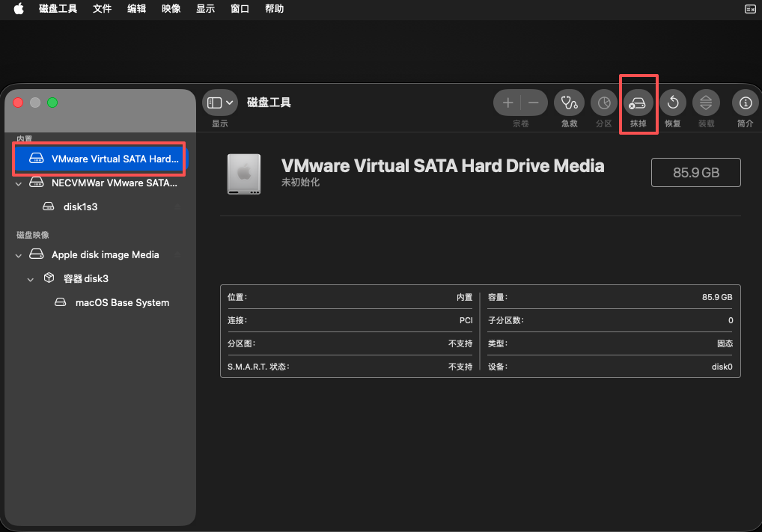The height and width of the screenshot is (532, 762).
Task: Open the 帮助 menu
Action: (274, 8)
